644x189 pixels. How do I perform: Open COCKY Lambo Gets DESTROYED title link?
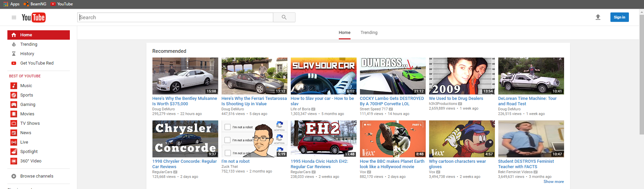coord(392,101)
